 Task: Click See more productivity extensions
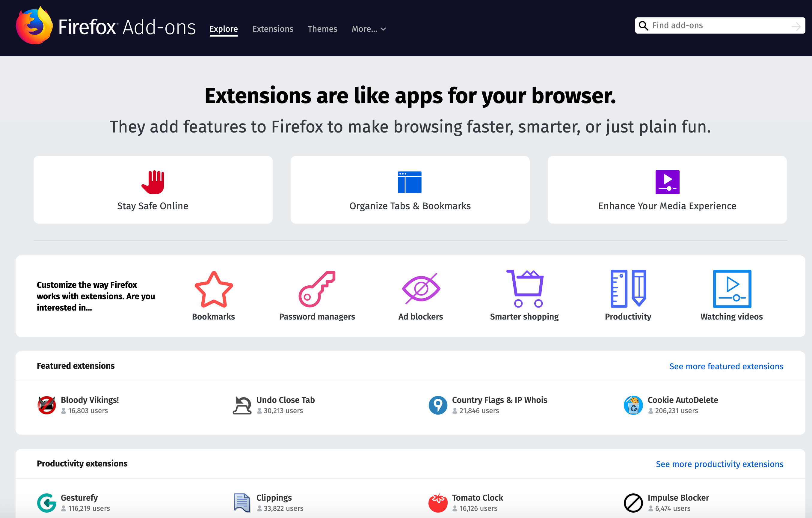click(719, 464)
